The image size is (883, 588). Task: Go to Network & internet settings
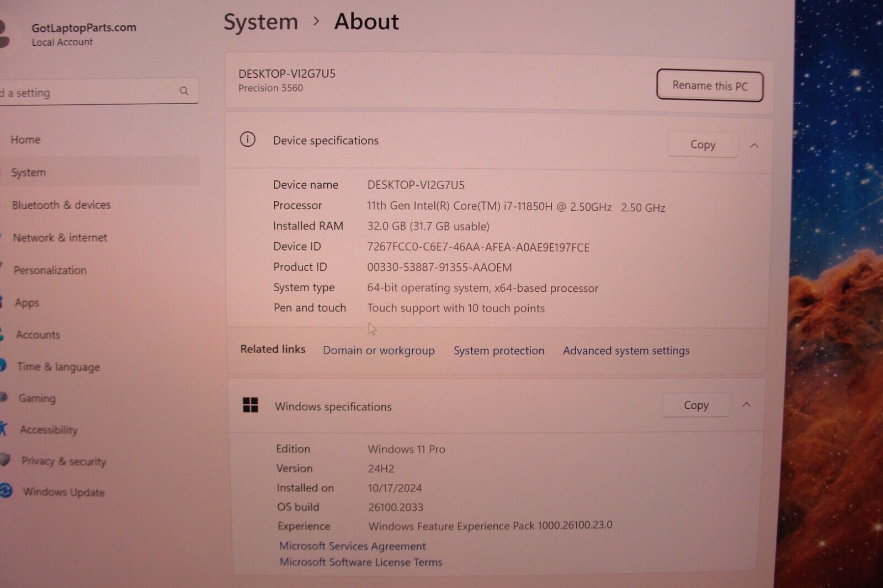(60, 238)
